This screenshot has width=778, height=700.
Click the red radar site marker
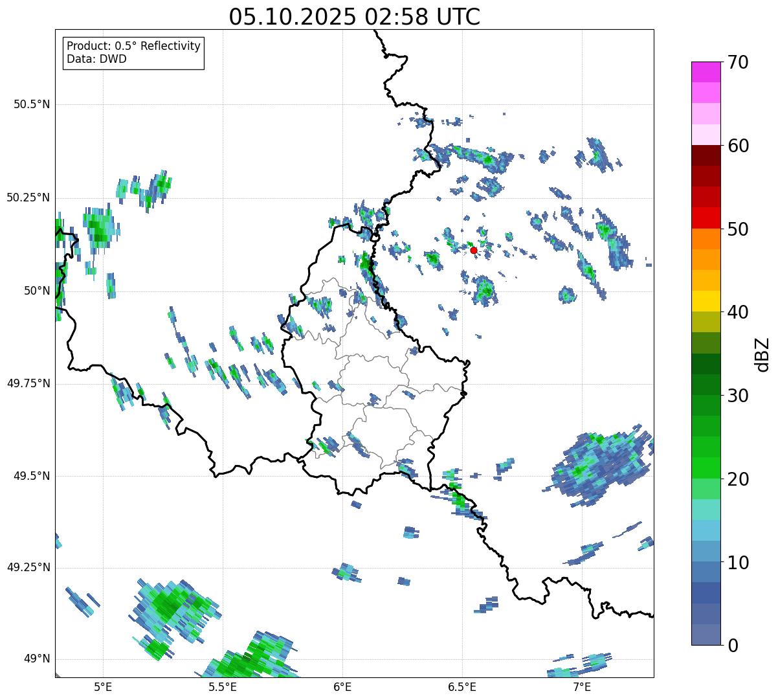(x=474, y=250)
